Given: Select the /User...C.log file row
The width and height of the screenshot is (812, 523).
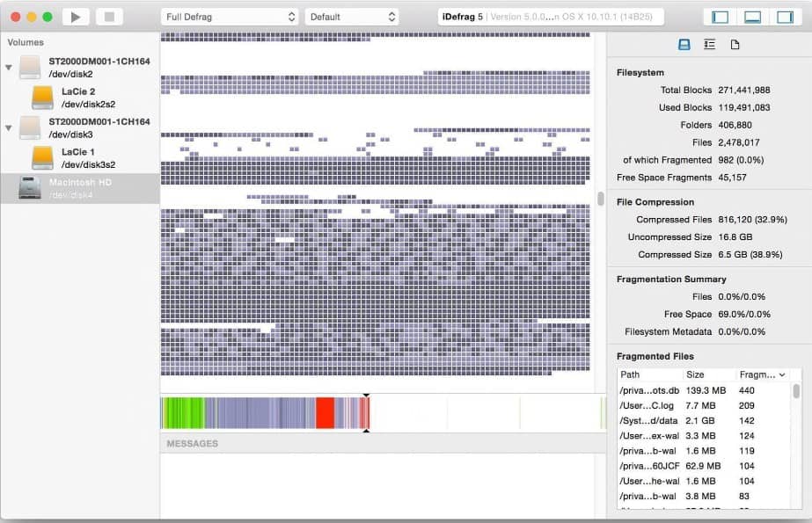Looking at the screenshot, I should [704, 405].
